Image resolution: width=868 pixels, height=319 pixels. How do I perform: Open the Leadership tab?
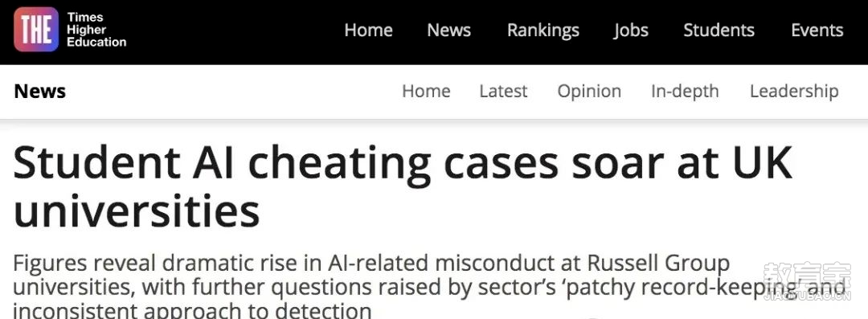point(794,92)
